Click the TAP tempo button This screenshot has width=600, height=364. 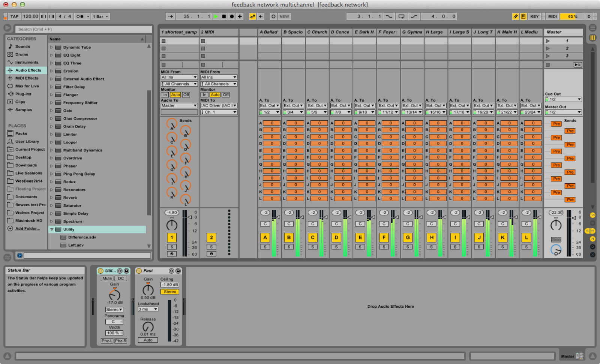point(15,16)
